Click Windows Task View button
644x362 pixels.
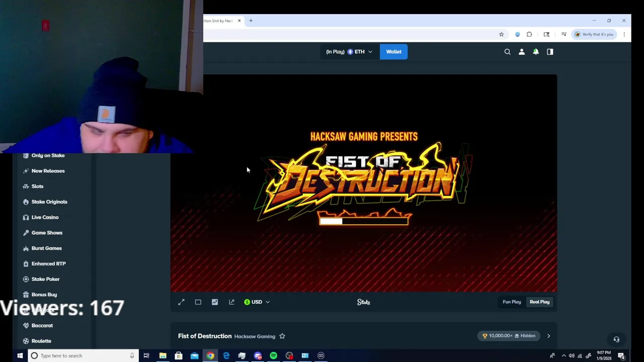(x=146, y=355)
